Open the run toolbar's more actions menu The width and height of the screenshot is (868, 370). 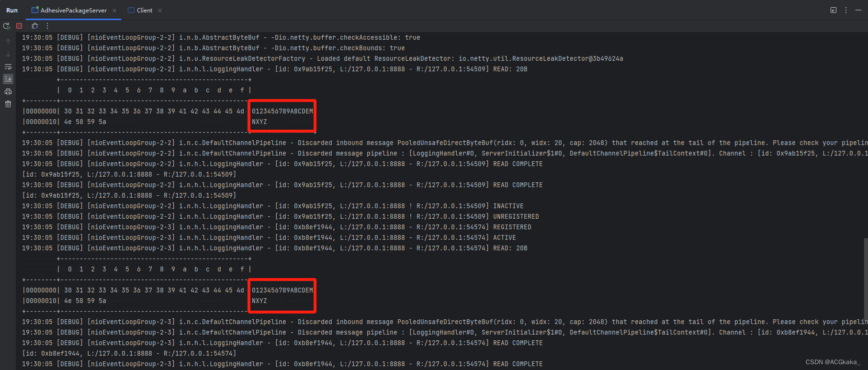tap(47, 26)
